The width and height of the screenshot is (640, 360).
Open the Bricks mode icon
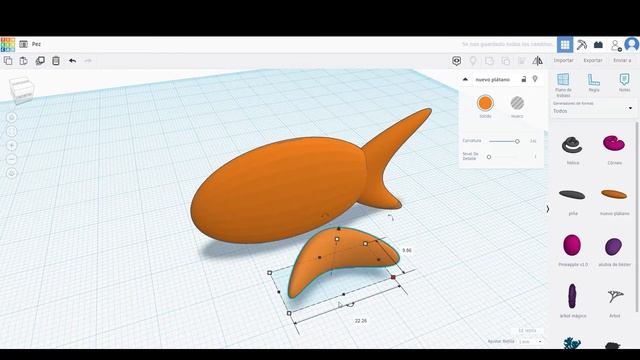click(598, 44)
